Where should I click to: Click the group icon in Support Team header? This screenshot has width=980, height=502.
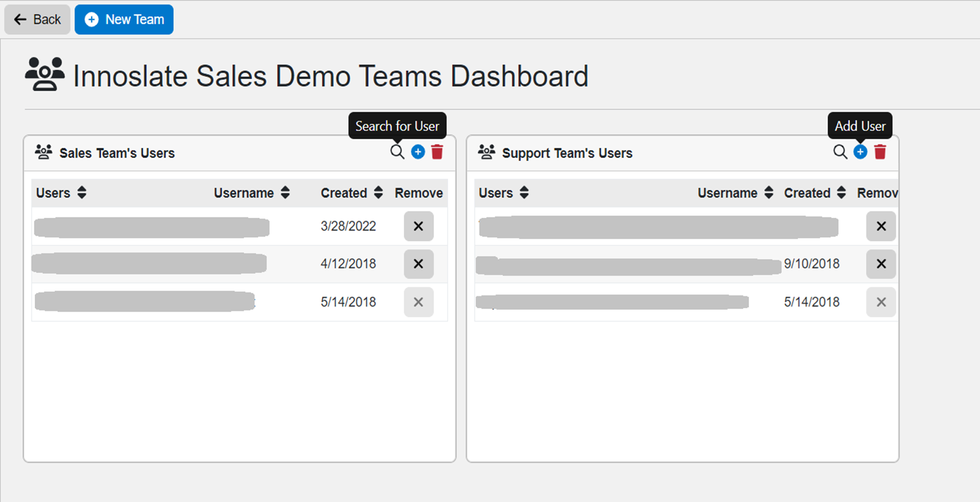tap(486, 152)
